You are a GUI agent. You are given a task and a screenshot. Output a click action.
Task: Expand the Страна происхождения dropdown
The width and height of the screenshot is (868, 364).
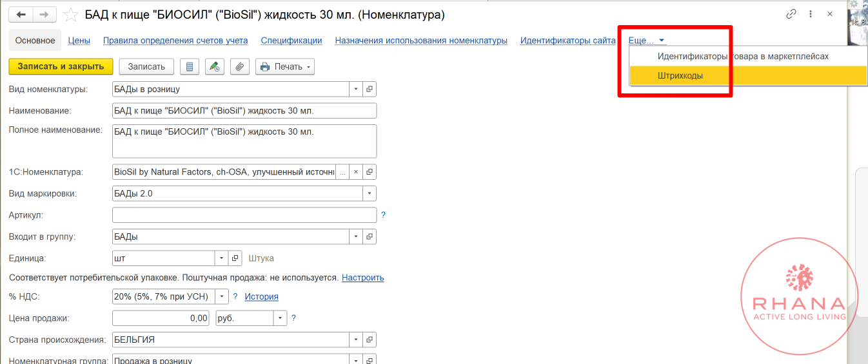coord(356,340)
